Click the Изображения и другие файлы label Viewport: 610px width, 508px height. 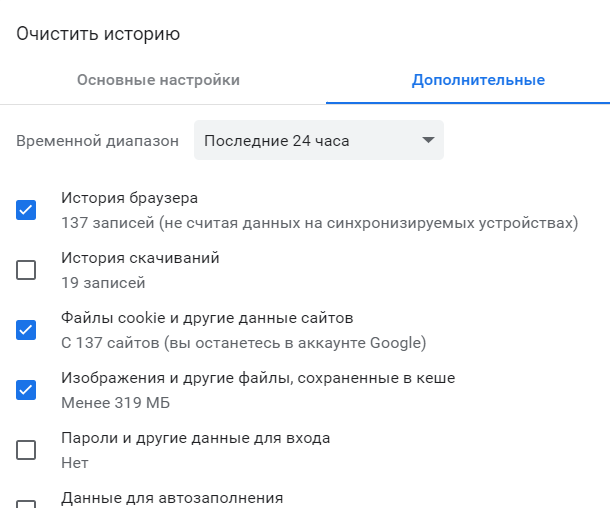click(x=258, y=378)
